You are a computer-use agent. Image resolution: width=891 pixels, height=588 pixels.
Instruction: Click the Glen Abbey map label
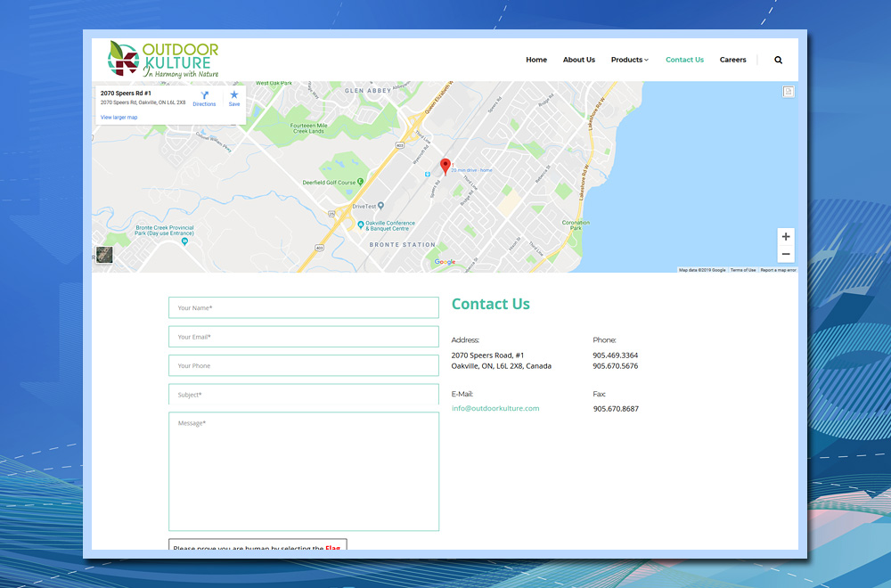point(368,91)
